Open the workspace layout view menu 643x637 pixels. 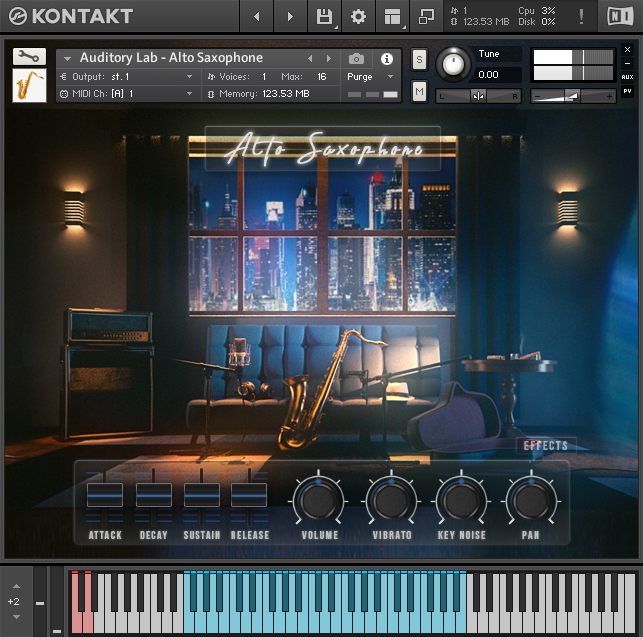coord(392,16)
